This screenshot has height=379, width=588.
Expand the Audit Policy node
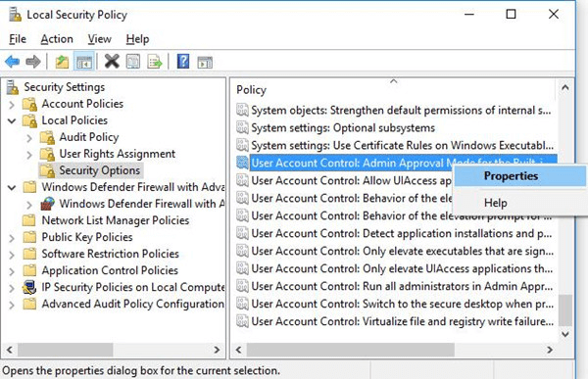point(29,138)
